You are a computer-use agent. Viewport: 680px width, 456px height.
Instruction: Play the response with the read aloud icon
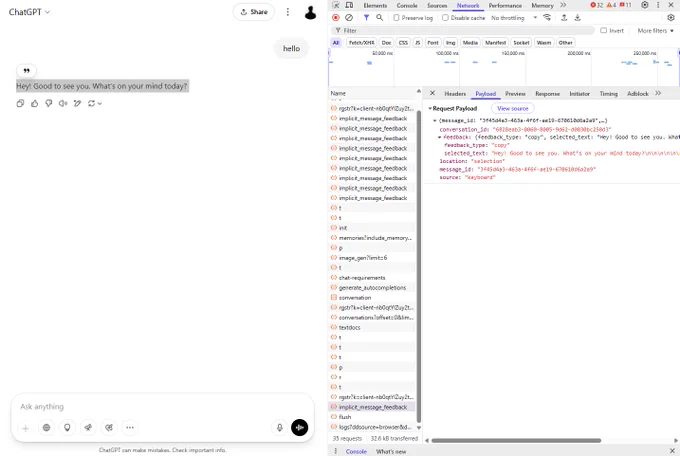coord(63,103)
